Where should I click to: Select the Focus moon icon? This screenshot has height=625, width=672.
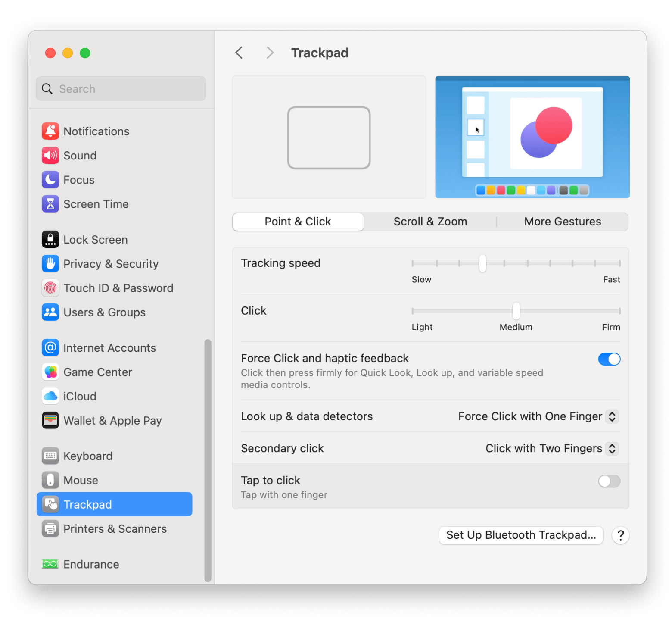pos(50,180)
